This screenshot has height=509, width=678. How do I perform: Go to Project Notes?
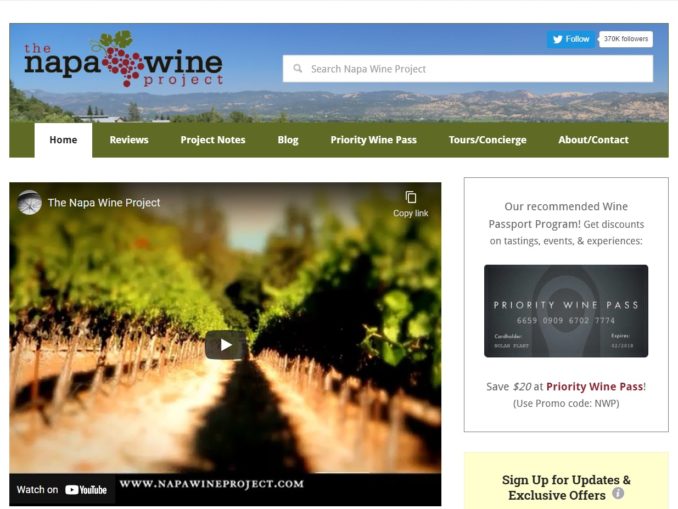click(x=213, y=140)
